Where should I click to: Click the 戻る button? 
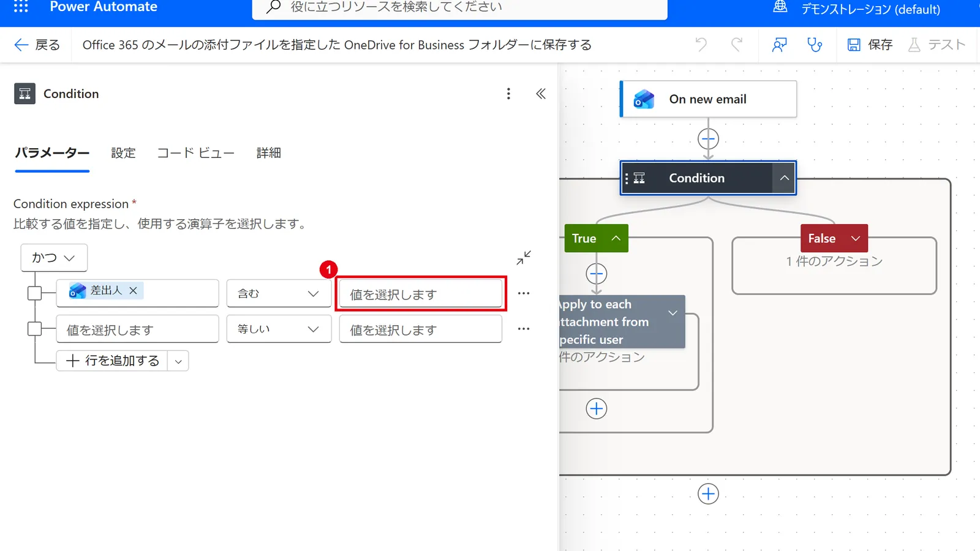37,45
